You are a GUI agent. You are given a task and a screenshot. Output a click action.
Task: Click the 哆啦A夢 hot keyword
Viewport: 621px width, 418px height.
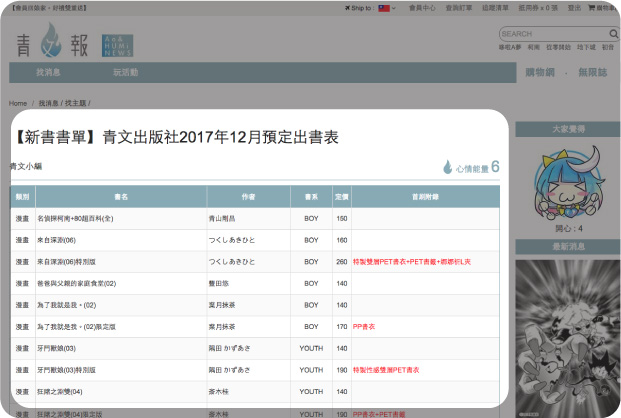pos(510,47)
